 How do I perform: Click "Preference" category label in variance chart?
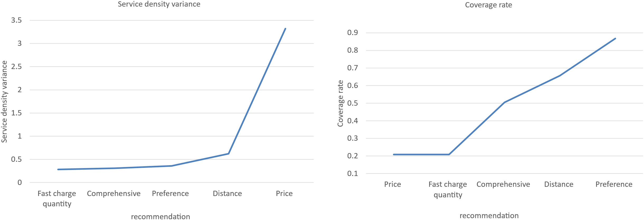click(x=170, y=194)
